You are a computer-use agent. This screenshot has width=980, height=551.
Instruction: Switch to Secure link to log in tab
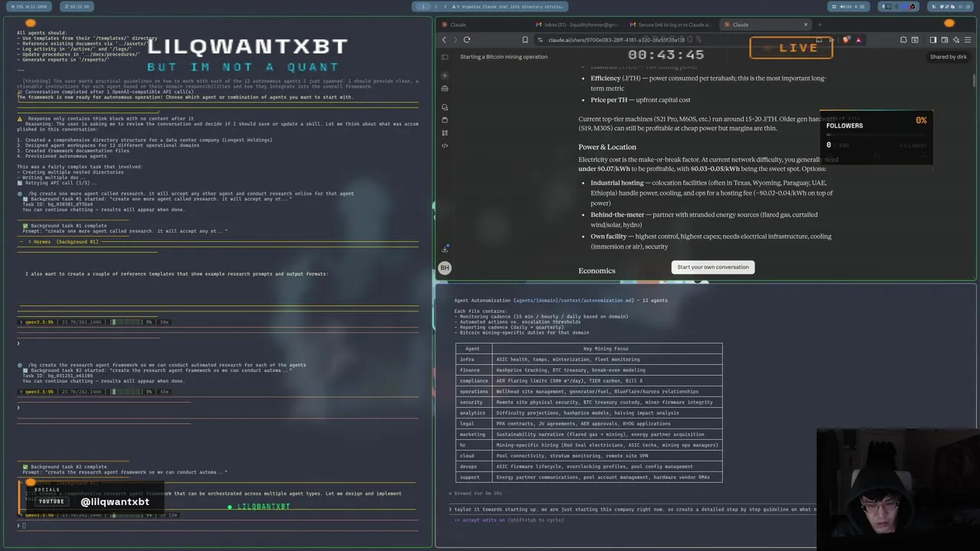671,24
